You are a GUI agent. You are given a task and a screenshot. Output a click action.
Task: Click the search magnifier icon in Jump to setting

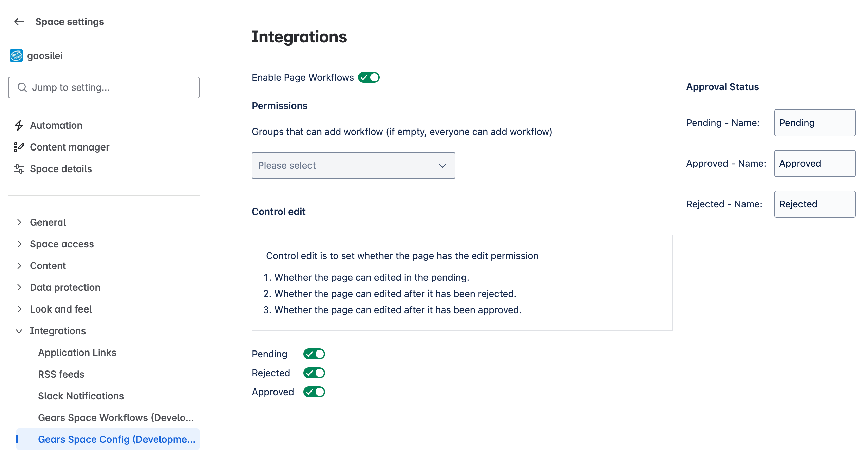[x=22, y=87]
